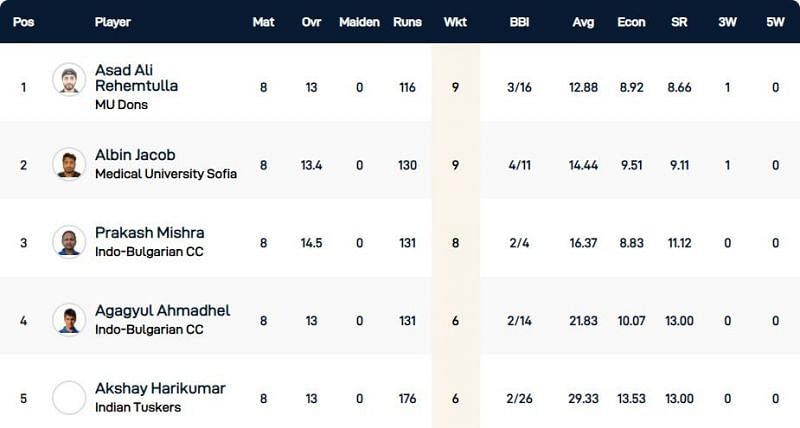Screen dimensions: 800x428
Task: Sort by the Econ column header
Action: click(631, 22)
